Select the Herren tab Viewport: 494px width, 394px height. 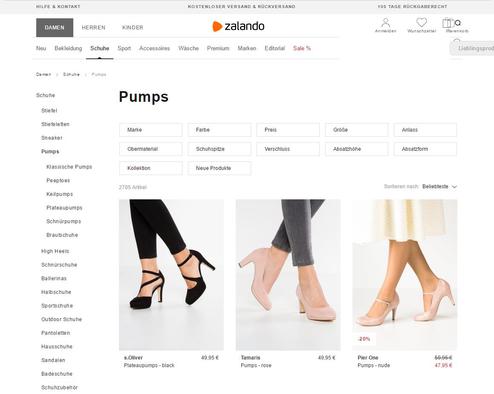(x=93, y=27)
